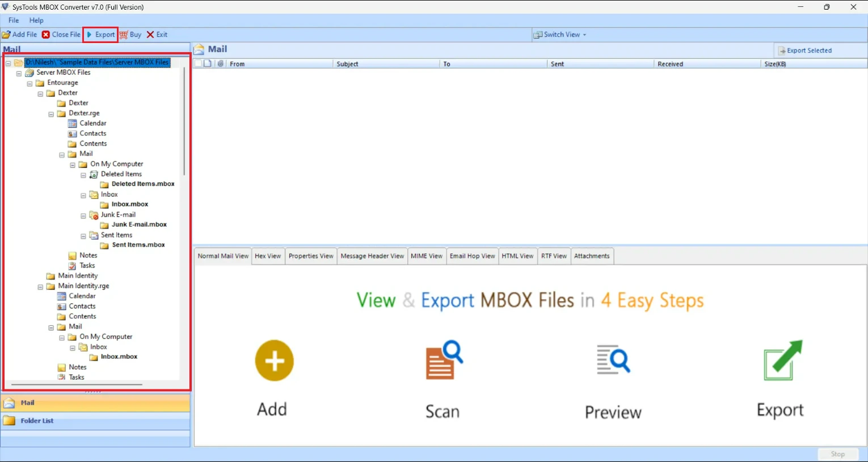
Task: Open the Switch View dropdown
Action: [x=560, y=35]
